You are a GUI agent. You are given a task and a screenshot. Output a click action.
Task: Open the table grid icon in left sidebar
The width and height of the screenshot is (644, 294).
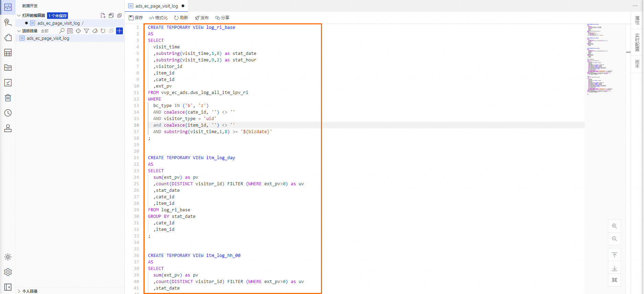(x=8, y=52)
